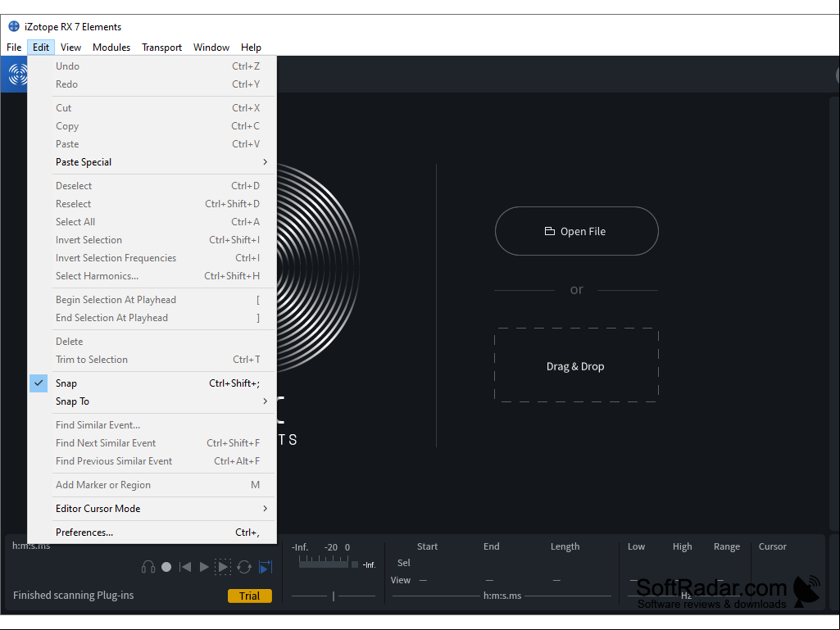Choose Undo from the Edit menu
Screen dimensions: 840x630
coord(152,66)
